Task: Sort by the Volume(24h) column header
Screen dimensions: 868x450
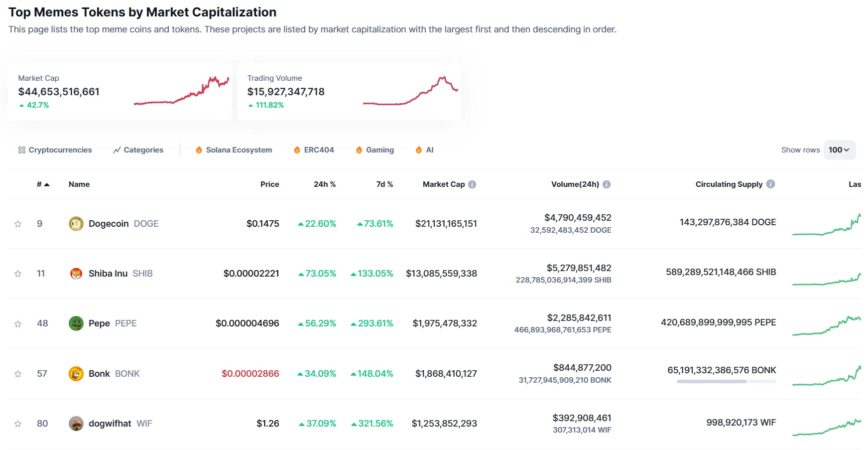Action: point(575,184)
